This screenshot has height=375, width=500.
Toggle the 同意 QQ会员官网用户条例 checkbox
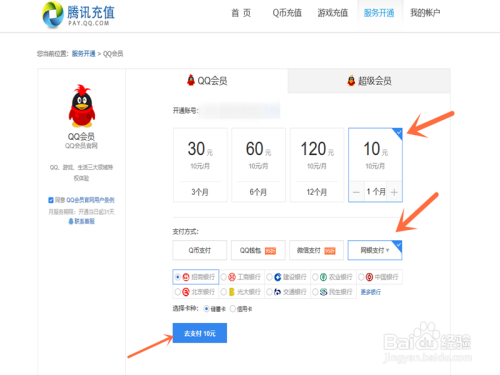point(51,200)
